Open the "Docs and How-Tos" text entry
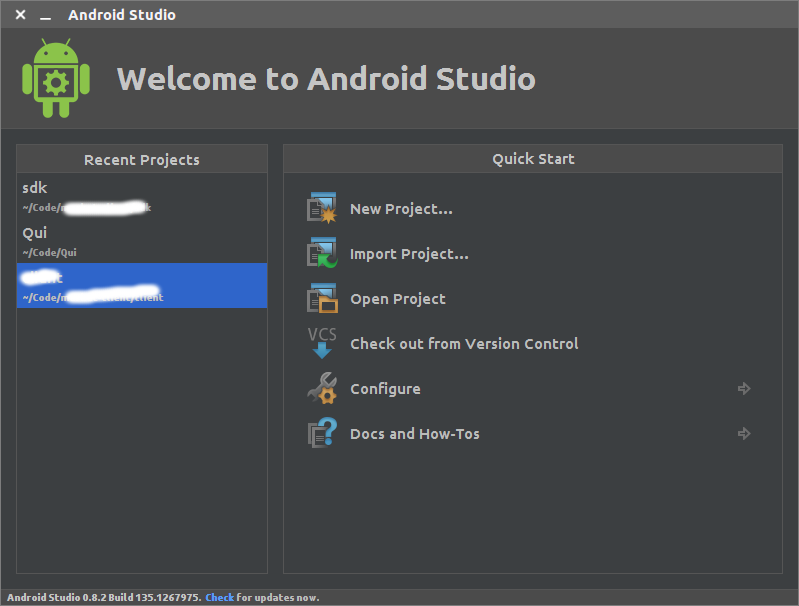 (414, 434)
